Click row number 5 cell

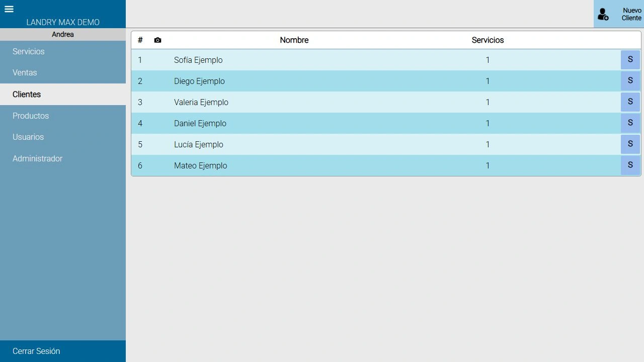tap(140, 144)
